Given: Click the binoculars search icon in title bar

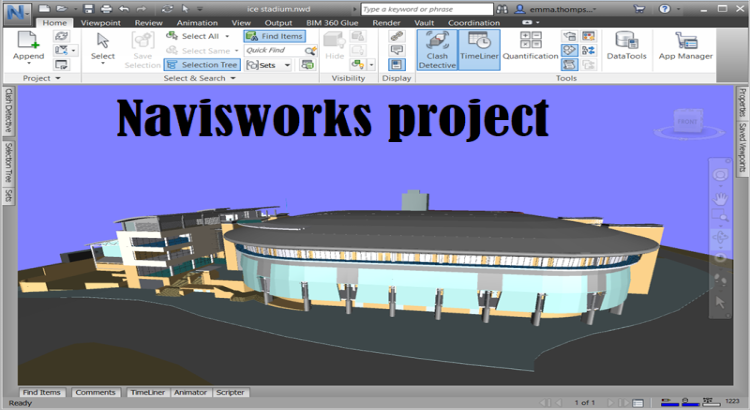Looking at the screenshot, I should 502,9.
